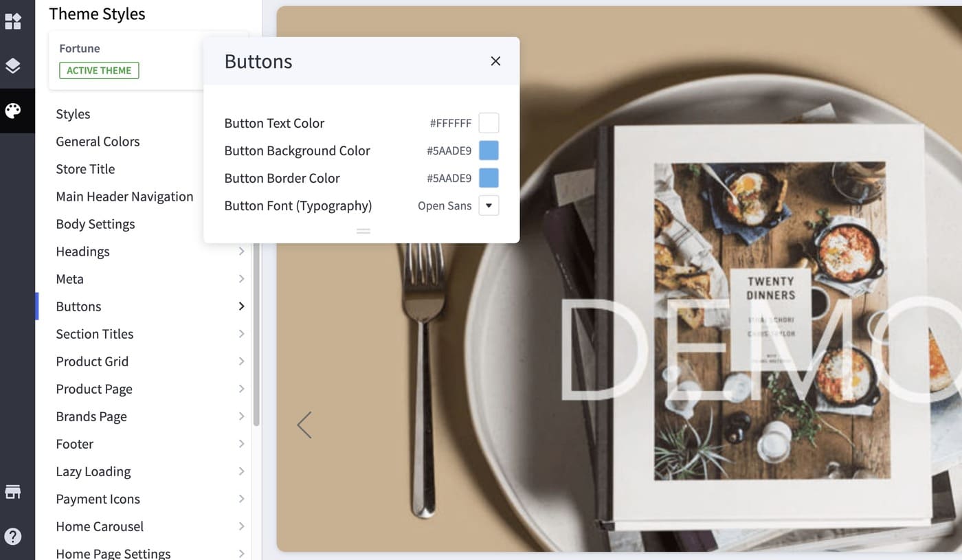Click the ACTIVE THEME badge
The height and width of the screenshot is (560, 962).
99,70
